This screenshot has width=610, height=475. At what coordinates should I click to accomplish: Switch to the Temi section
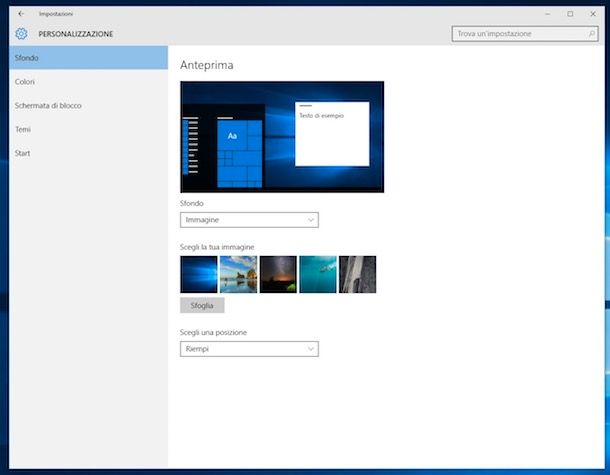click(88, 129)
